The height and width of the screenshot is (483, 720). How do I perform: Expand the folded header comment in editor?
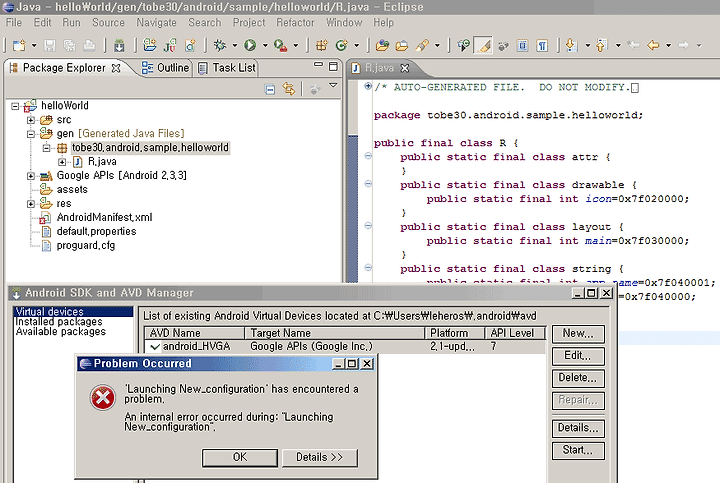(x=368, y=86)
